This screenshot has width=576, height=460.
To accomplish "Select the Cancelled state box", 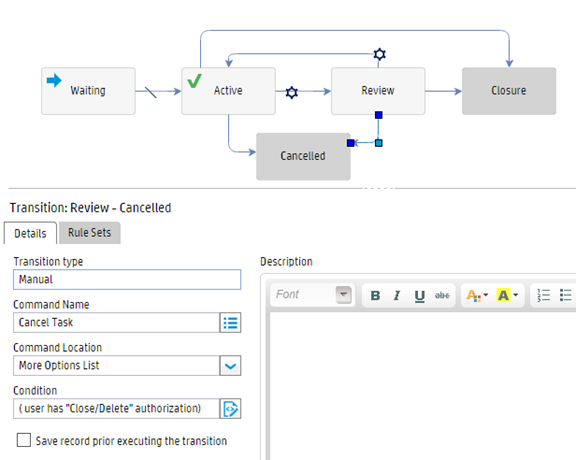I will 303,156.
